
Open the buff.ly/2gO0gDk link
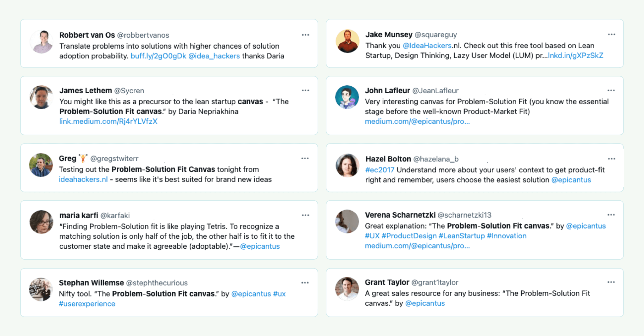point(158,56)
